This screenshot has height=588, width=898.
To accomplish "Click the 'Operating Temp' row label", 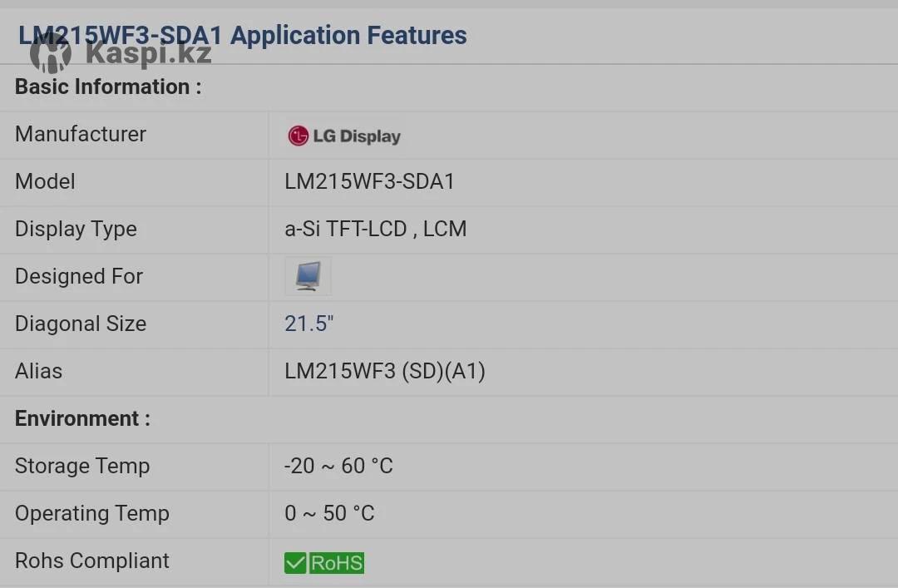I will click(x=92, y=513).
